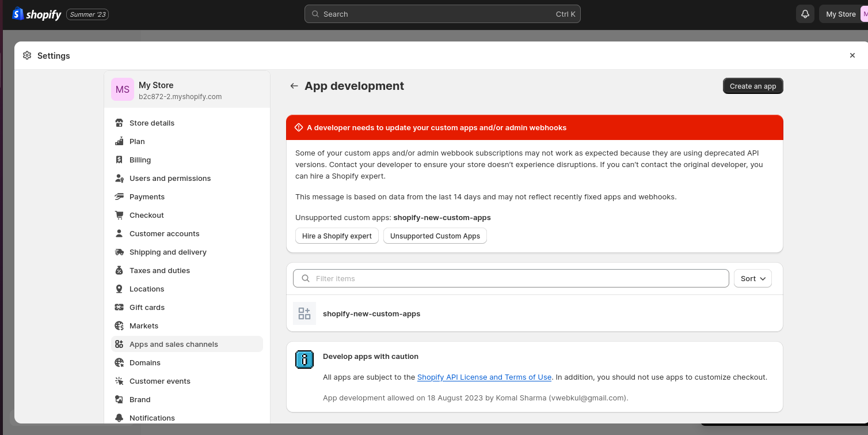Click the Shopify logo in top bar
The image size is (868, 435).
pos(37,14)
